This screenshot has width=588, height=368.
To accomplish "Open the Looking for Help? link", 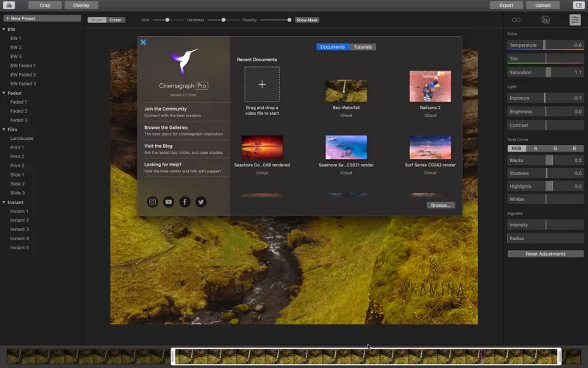I will [x=184, y=168].
